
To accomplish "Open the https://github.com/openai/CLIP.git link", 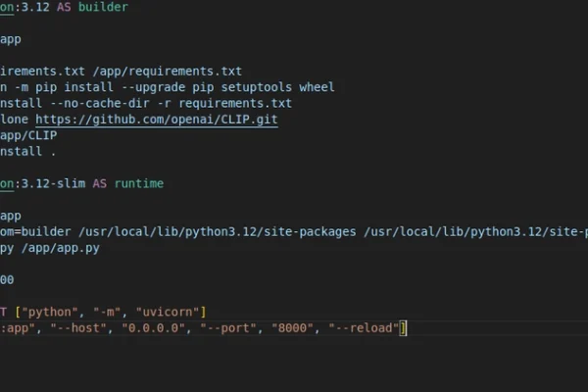I will pos(157,120).
